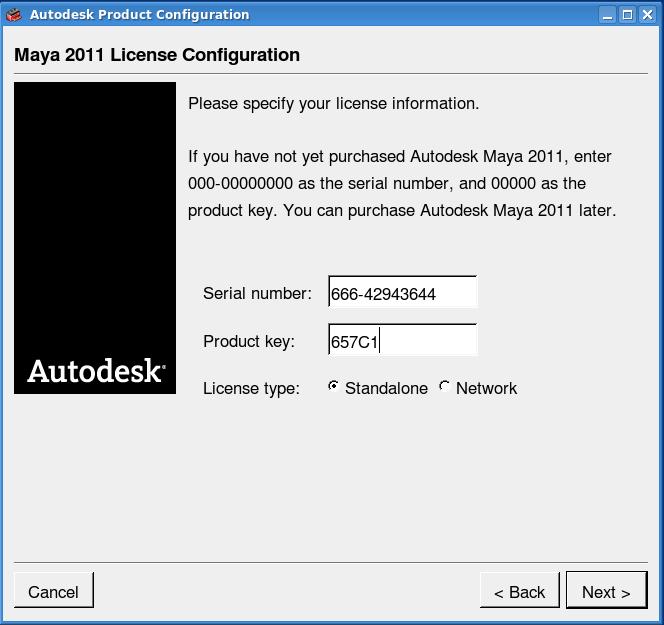Screen dimensions: 664x625
Task: Click the 'License type:' label
Action: [252, 388]
